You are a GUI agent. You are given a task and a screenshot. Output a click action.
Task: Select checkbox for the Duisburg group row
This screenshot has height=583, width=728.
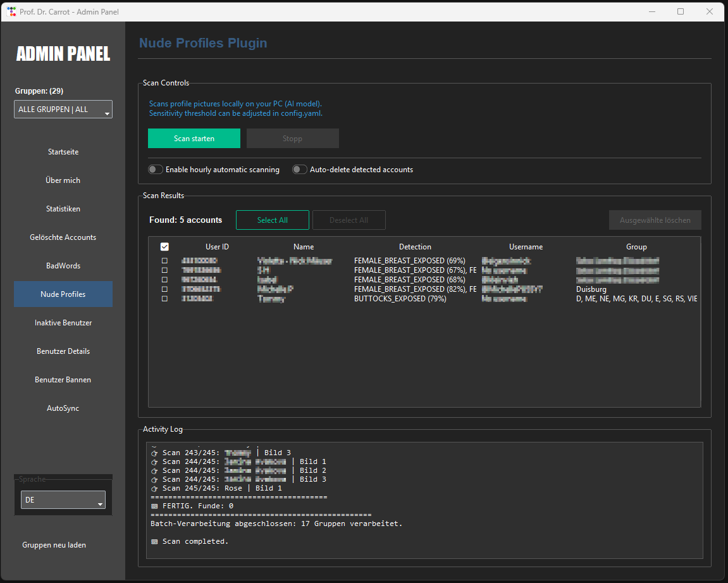[x=164, y=289]
